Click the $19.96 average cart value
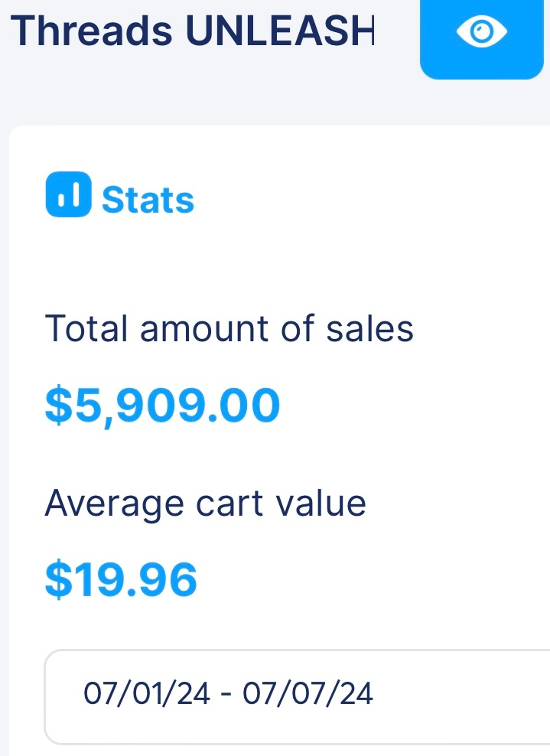This screenshot has height=756, width=550. (x=121, y=579)
